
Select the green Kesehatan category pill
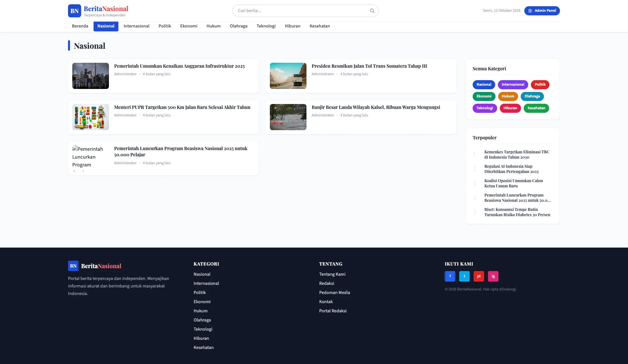tap(536, 108)
